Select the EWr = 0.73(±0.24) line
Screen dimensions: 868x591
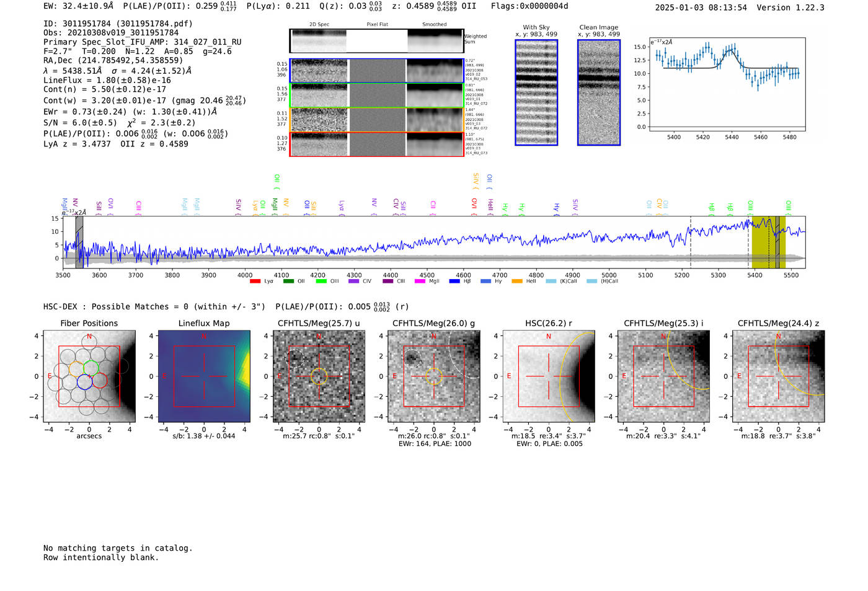(x=130, y=112)
